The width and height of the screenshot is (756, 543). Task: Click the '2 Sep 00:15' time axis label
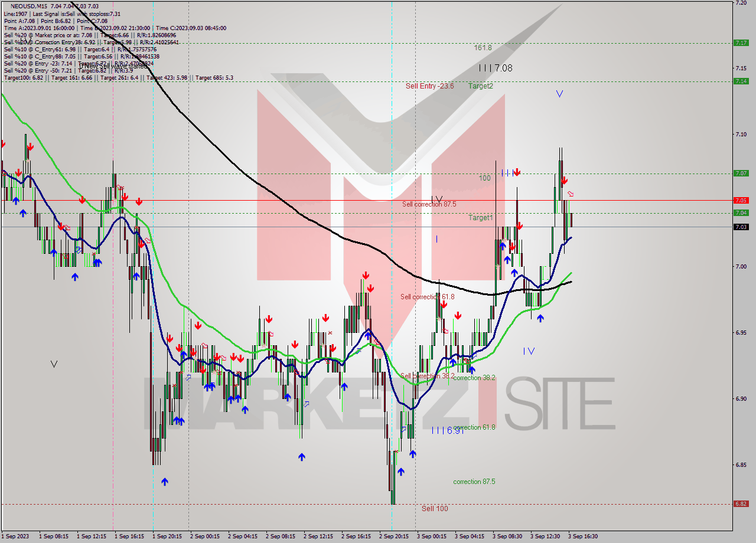click(x=204, y=537)
